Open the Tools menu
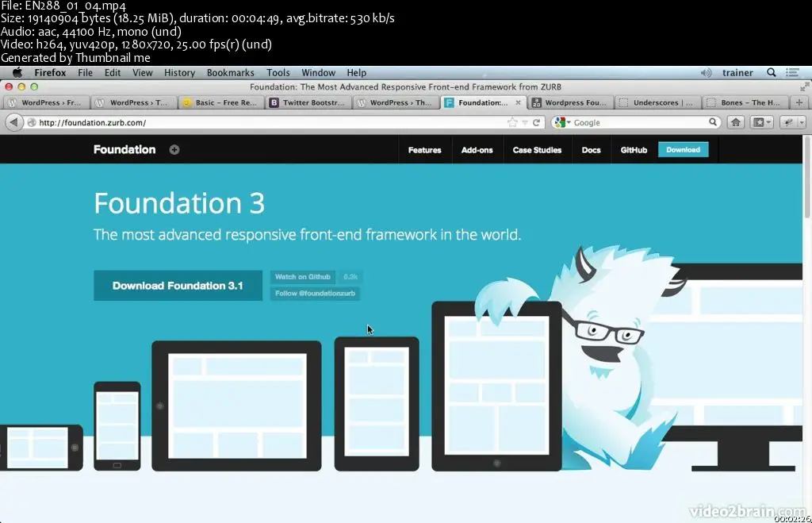This screenshot has height=523, width=812. [278, 72]
